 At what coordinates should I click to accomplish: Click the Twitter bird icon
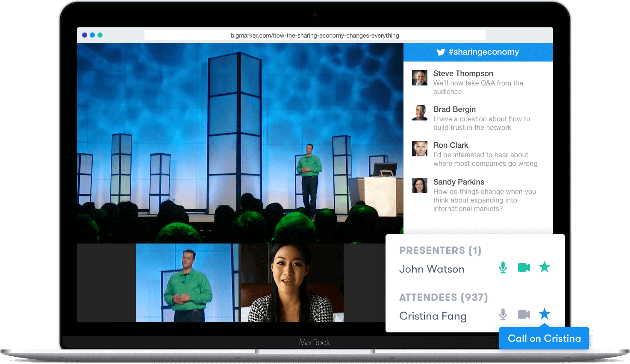point(441,52)
